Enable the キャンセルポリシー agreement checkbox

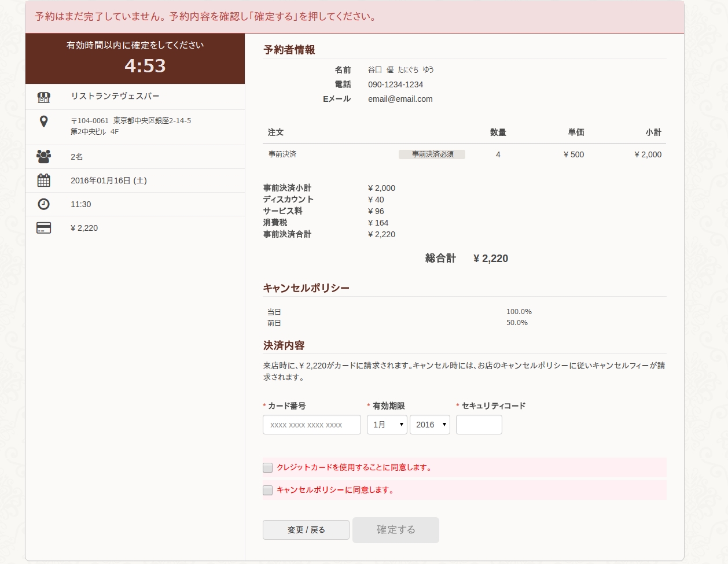coord(267,490)
